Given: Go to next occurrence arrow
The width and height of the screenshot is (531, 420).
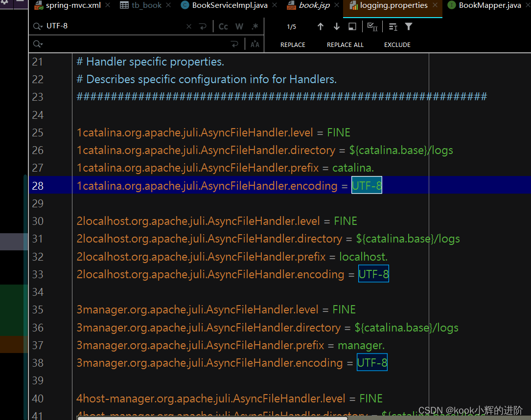Looking at the screenshot, I should (x=337, y=26).
